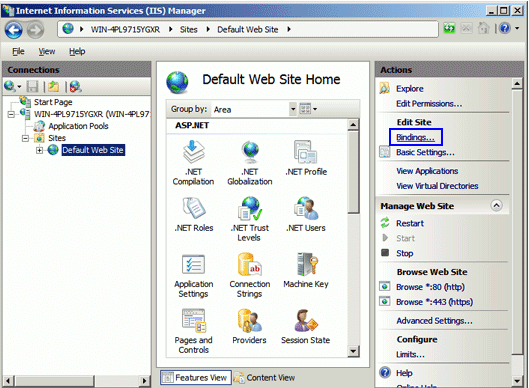Click the Home icon in the top toolbar

click(484, 28)
